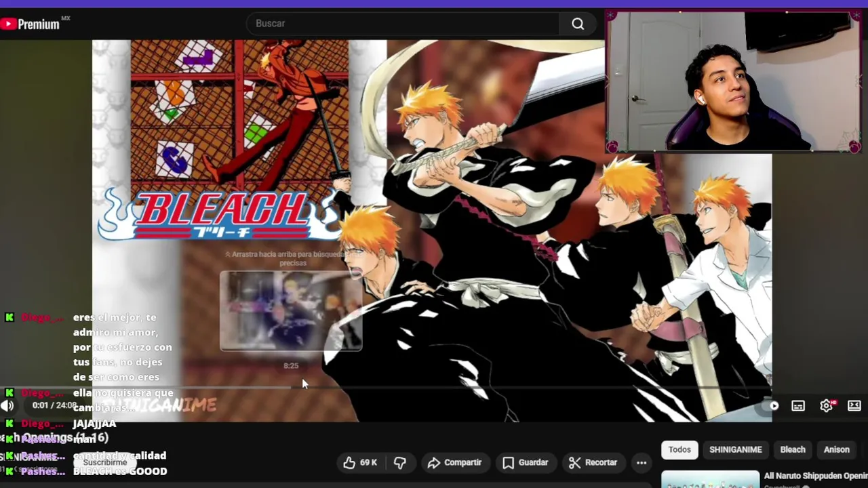868x488 pixels.
Task: Click the 8:25 seek preview thumbnail
Action: coord(291,310)
